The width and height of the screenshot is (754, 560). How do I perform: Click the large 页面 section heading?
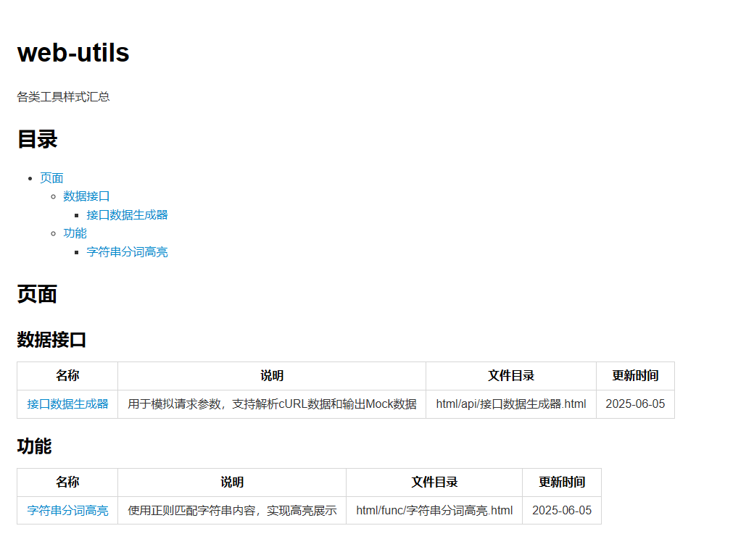tap(37, 294)
